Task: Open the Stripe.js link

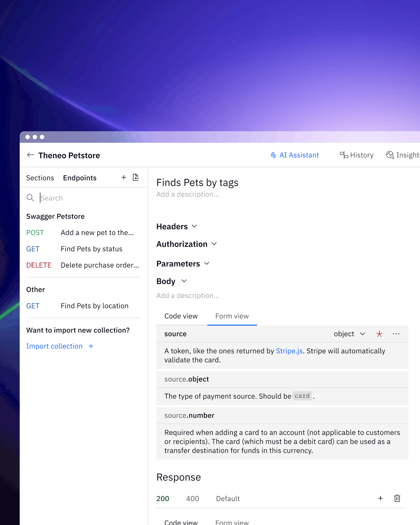Action: [289, 351]
